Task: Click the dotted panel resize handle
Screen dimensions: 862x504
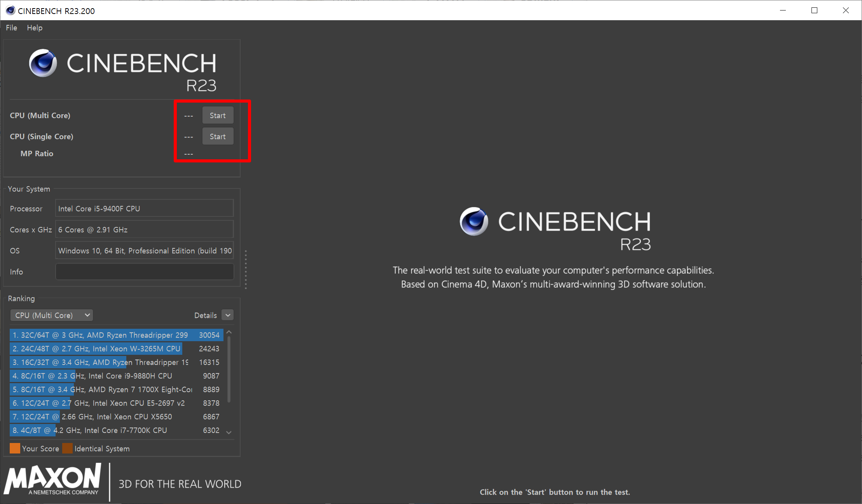Action: [x=246, y=270]
